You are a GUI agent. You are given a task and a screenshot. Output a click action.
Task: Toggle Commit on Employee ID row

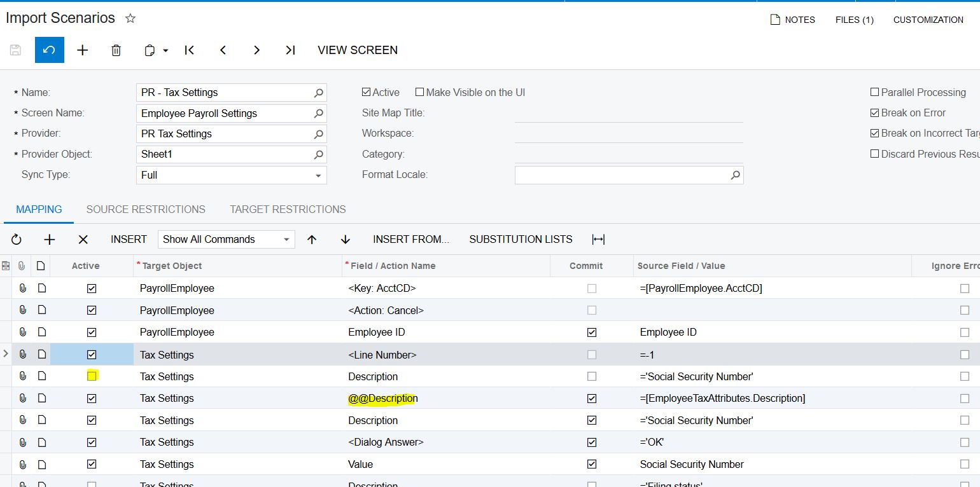[x=592, y=333]
